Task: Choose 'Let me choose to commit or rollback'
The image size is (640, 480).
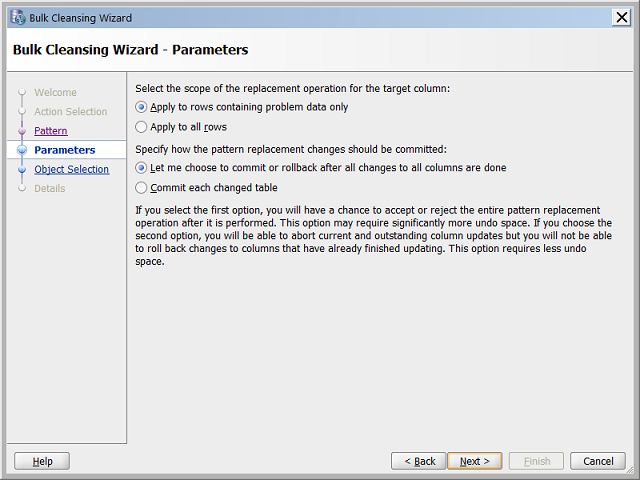Action: 142,168
